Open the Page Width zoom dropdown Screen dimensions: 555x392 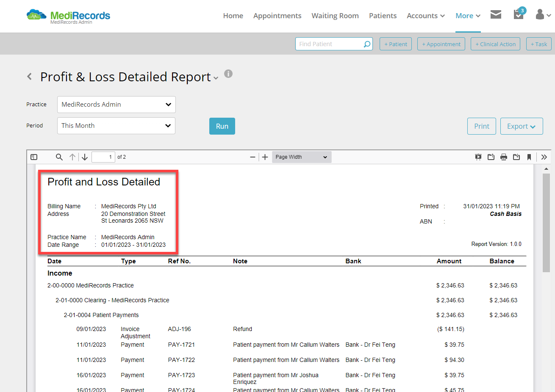click(x=302, y=157)
